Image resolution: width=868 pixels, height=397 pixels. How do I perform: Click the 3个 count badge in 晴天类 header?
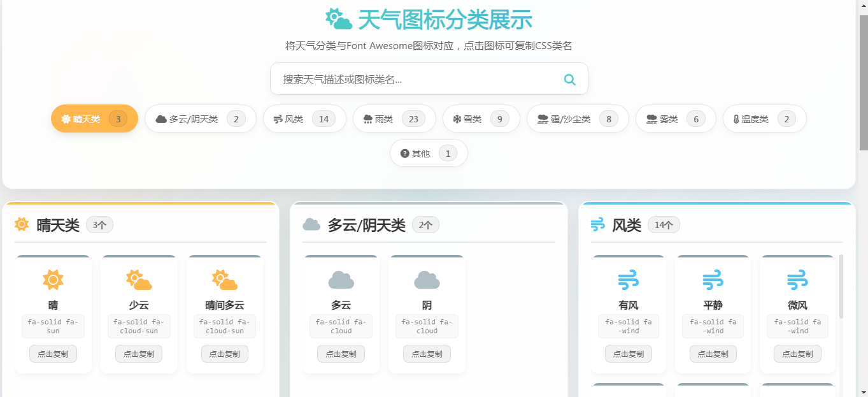(99, 225)
